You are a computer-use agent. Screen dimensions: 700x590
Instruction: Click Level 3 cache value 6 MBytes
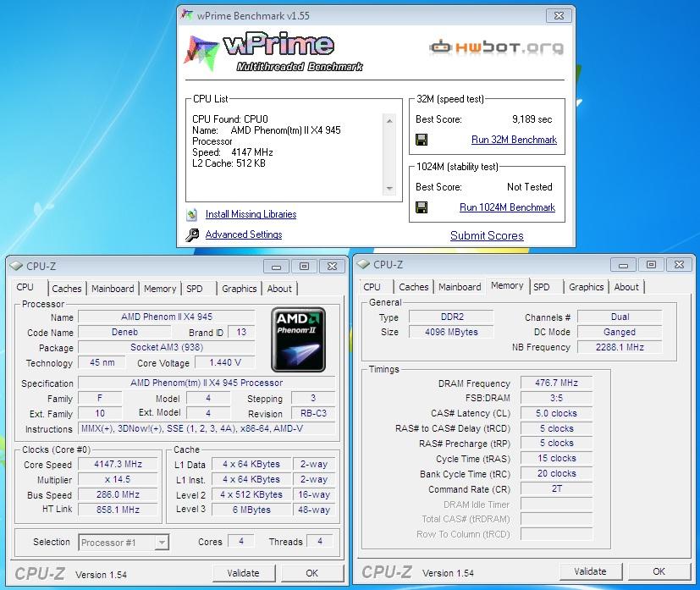pos(251,510)
